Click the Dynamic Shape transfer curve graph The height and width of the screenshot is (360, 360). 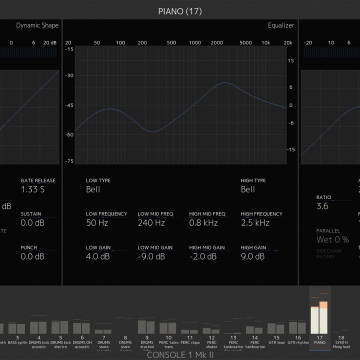29,117
